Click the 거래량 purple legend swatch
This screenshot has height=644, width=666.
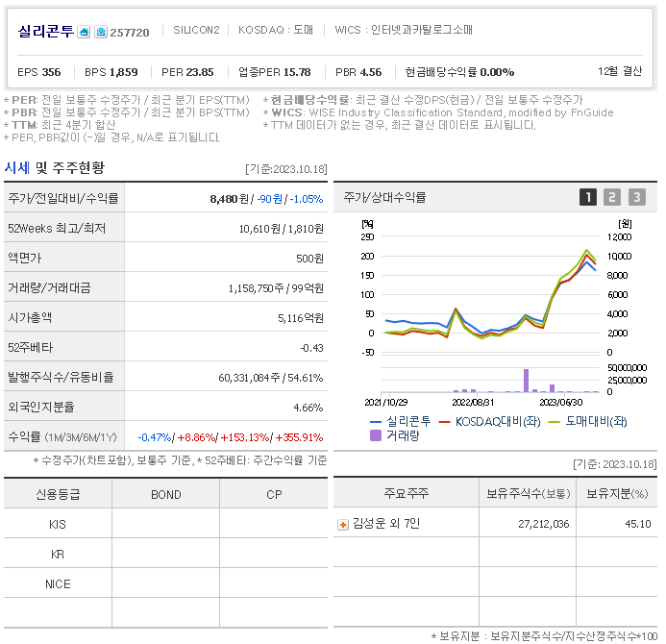point(376,435)
